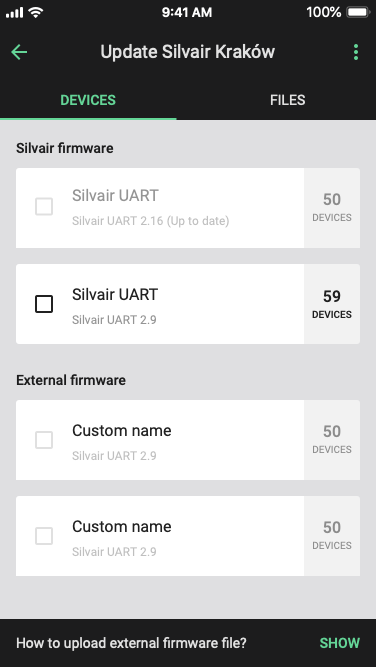Viewport: 376px width, 667px height.
Task: Tap the 'How to upload external firmware file?' text
Action: 131,643
